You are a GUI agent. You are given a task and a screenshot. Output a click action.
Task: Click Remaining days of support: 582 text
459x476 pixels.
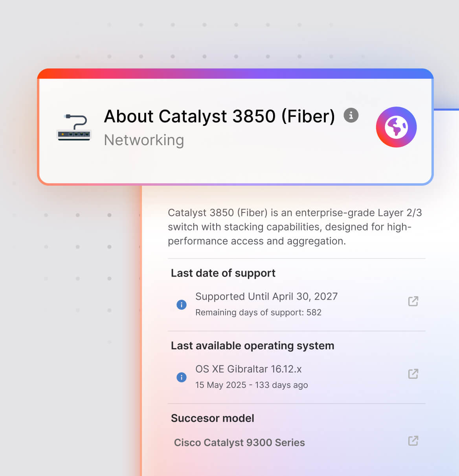258,312
